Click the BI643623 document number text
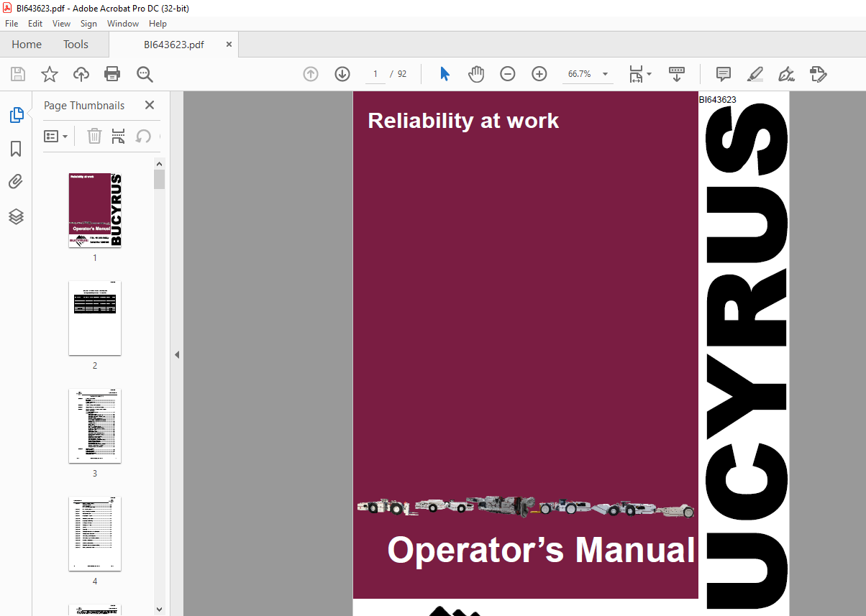The width and height of the screenshot is (866, 616). pyautogui.click(x=718, y=100)
